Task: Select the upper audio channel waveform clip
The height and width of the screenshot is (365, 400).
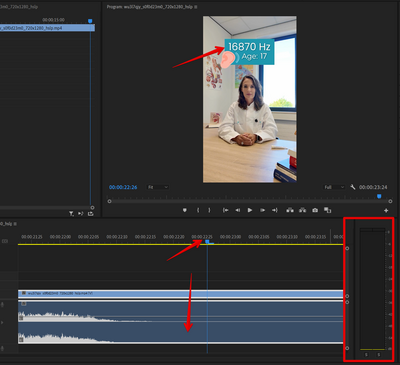Action: [180, 311]
